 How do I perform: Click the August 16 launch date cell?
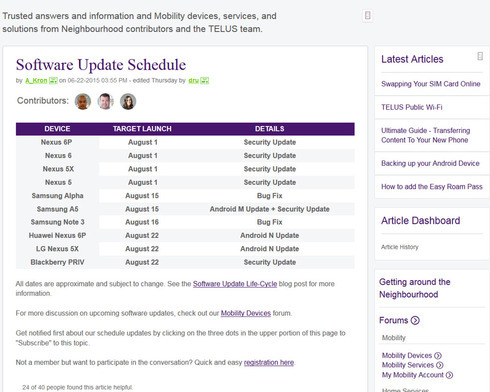click(142, 222)
